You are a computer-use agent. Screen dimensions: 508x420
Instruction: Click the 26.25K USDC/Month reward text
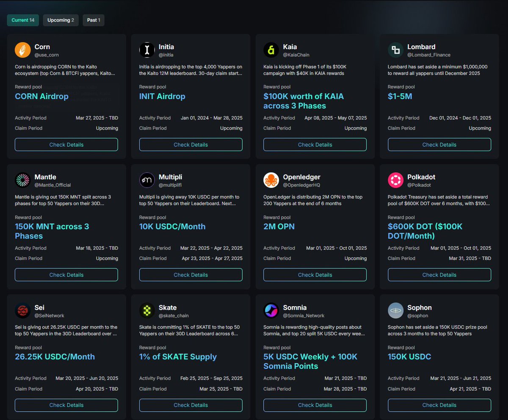coord(55,357)
